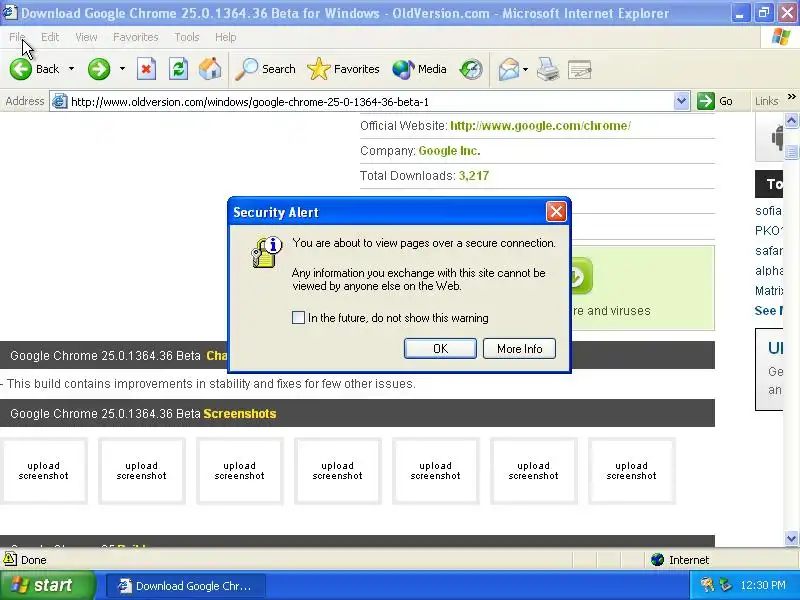
Task: Open the Favorites menu
Action: coord(136,37)
